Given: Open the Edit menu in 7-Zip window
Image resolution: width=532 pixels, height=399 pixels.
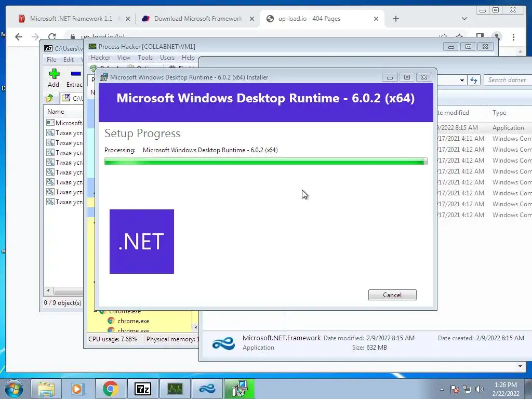Looking at the screenshot, I should tap(69, 59).
